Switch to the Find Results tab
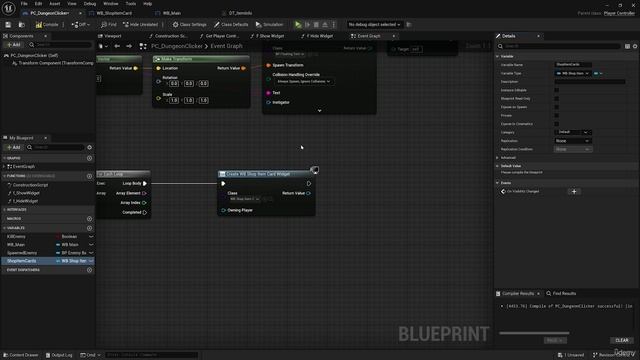Image resolution: width=640 pixels, height=360 pixels. coord(561,293)
